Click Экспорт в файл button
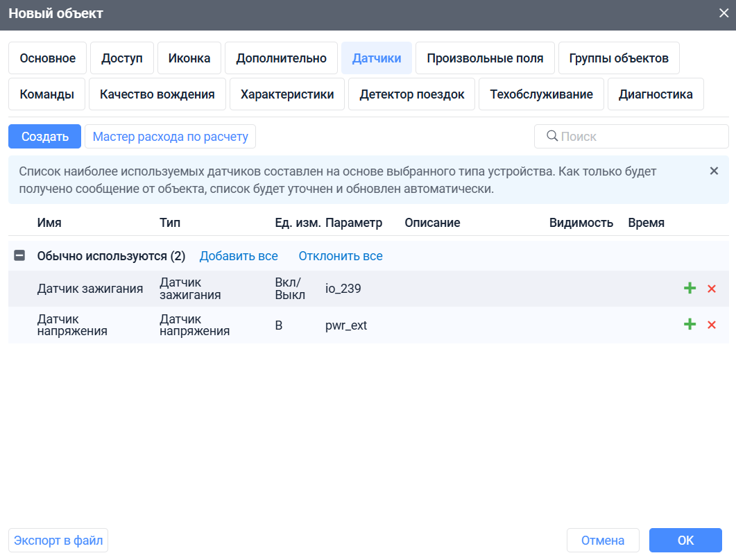736x560 pixels. point(58,540)
